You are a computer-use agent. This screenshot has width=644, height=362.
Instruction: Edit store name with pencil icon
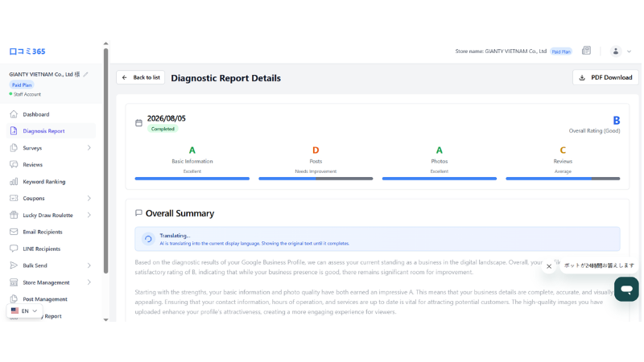85,74
